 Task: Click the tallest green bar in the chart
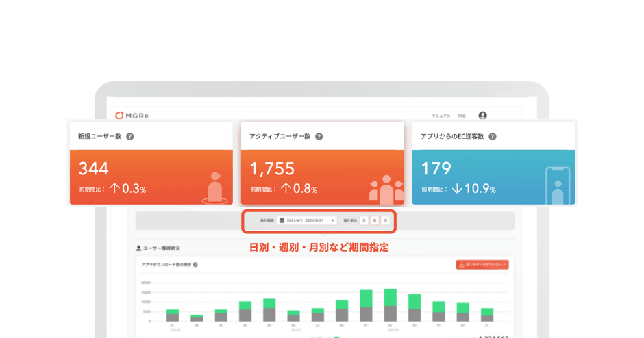point(391,297)
